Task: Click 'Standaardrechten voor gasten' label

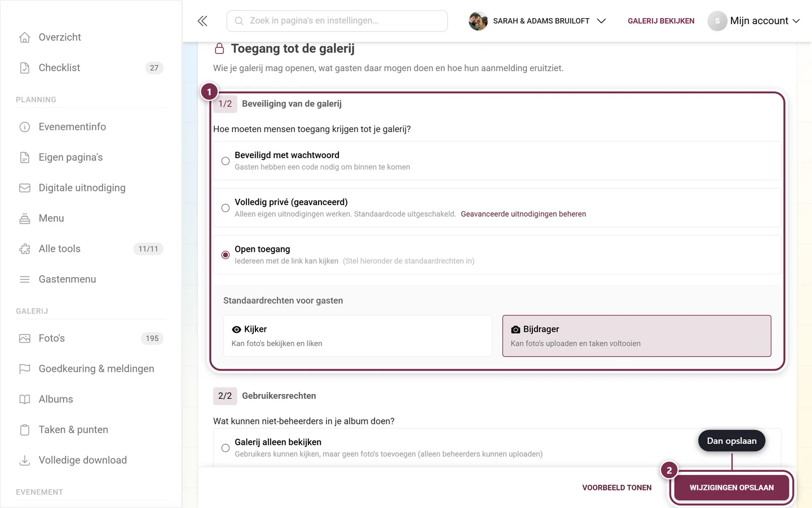Action: [x=283, y=301]
